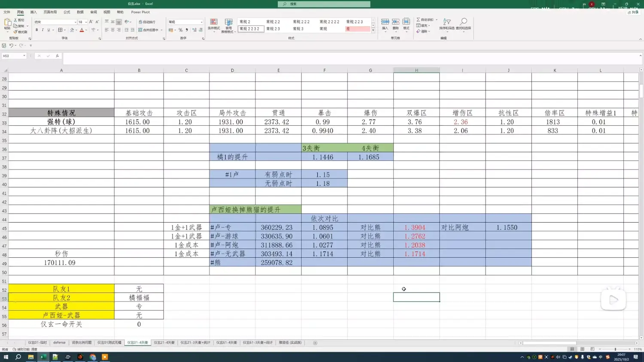Expand the Name Box dropdown arrow
This screenshot has height=362, width=644.
point(24,56)
